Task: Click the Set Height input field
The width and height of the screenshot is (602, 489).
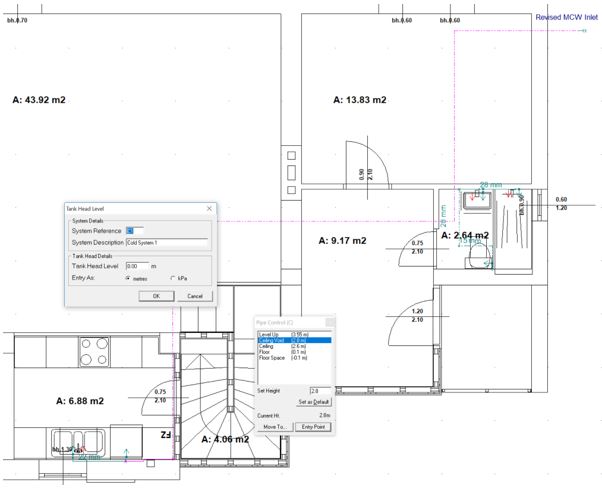Action: (320, 391)
